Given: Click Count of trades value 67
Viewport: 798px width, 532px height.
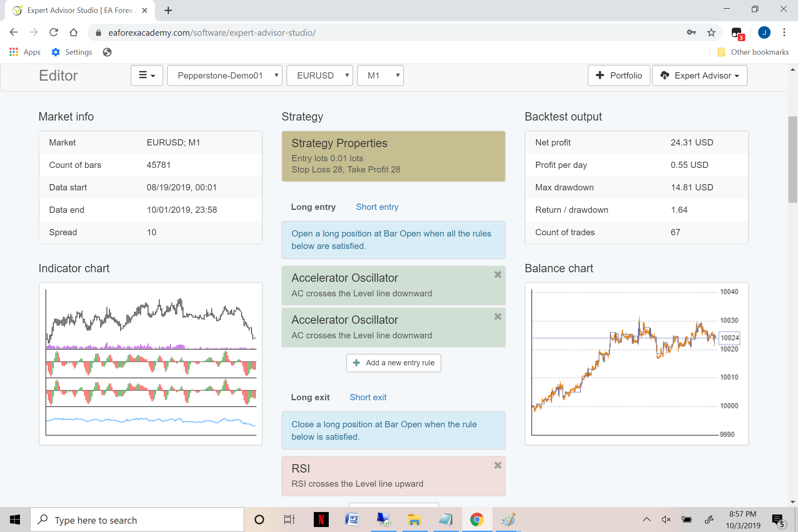Looking at the screenshot, I should (x=675, y=232).
